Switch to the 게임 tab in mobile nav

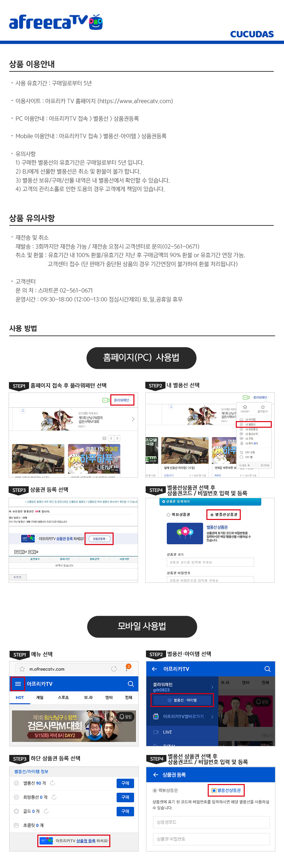(x=40, y=697)
